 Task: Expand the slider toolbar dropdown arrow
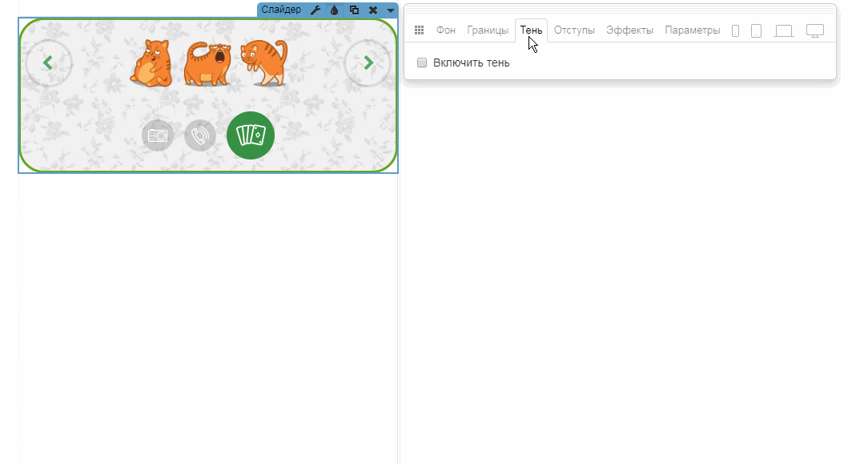click(x=390, y=10)
